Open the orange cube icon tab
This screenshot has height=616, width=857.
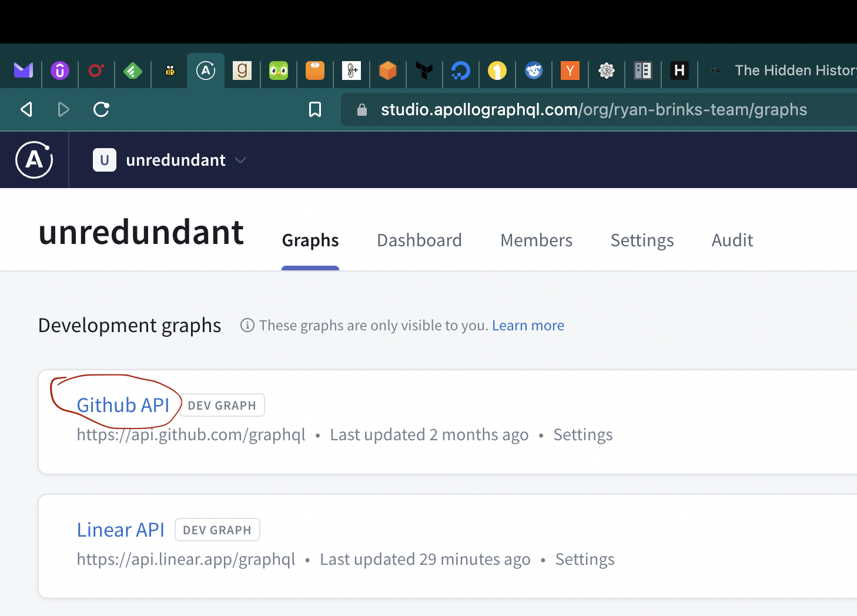click(388, 71)
